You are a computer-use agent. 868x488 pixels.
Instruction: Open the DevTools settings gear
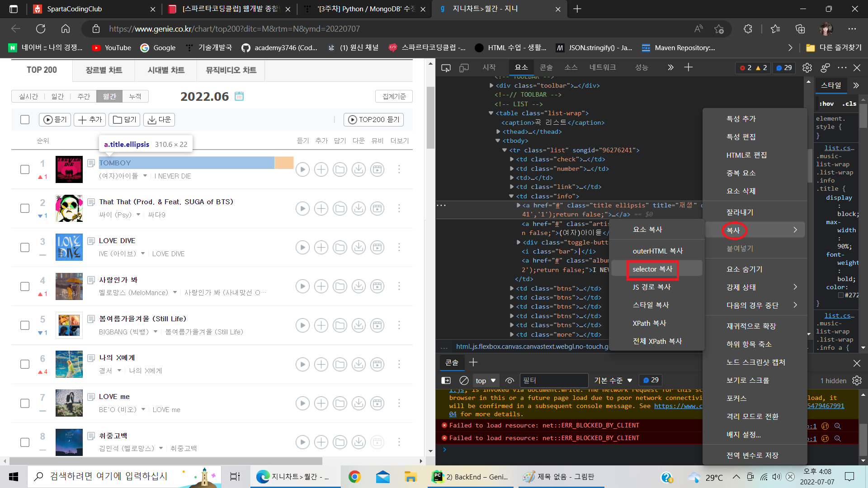[807, 68]
